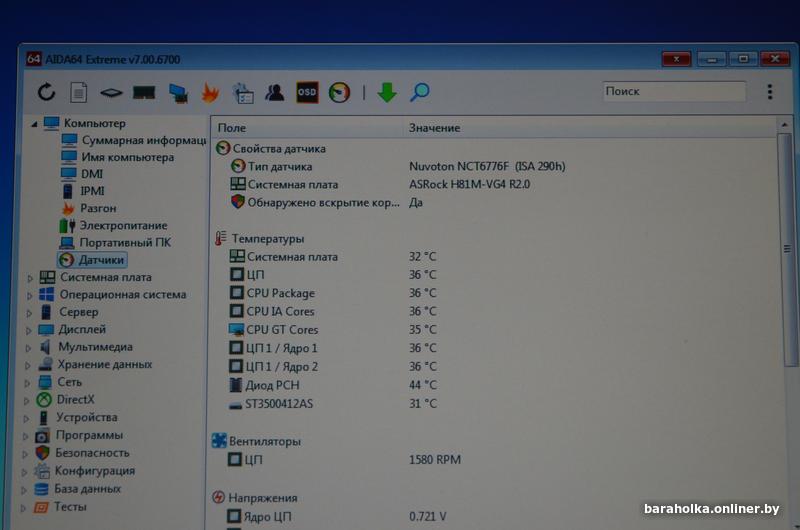Expand the Дисплей tree node

pyautogui.click(x=28, y=331)
